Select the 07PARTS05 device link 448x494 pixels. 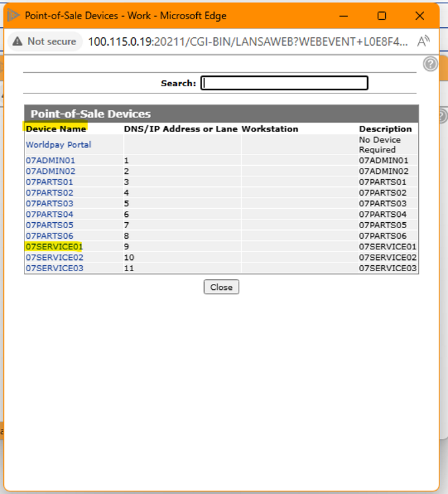50,225
